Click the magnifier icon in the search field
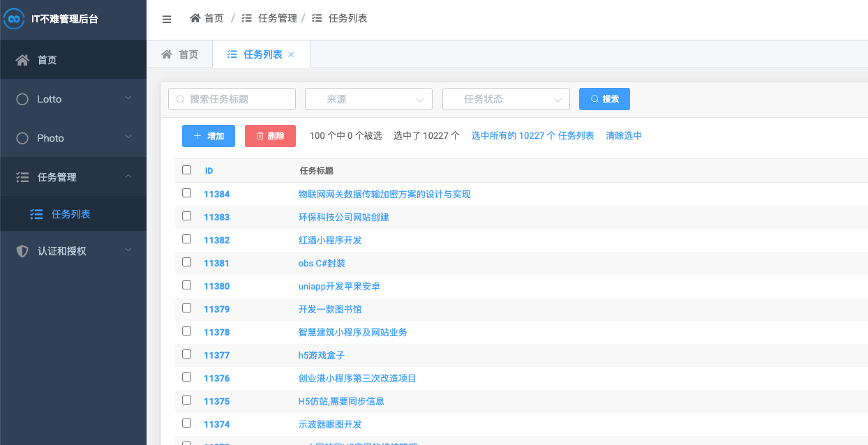The image size is (868, 445). [181, 99]
